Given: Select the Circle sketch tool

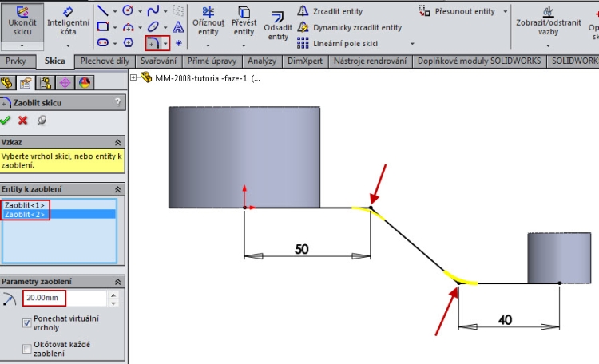Looking at the screenshot, I should coord(128,10).
